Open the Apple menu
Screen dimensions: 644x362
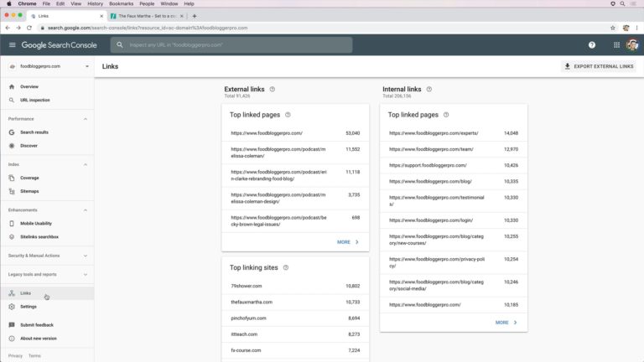pyautogui.click(x=8, y=3)
